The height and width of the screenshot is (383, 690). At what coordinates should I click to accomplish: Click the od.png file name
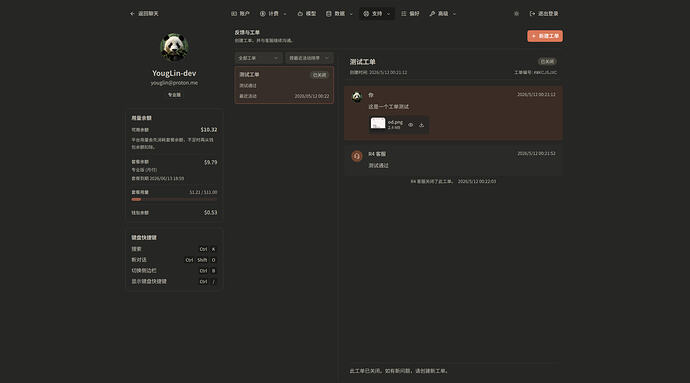(395, 122)
